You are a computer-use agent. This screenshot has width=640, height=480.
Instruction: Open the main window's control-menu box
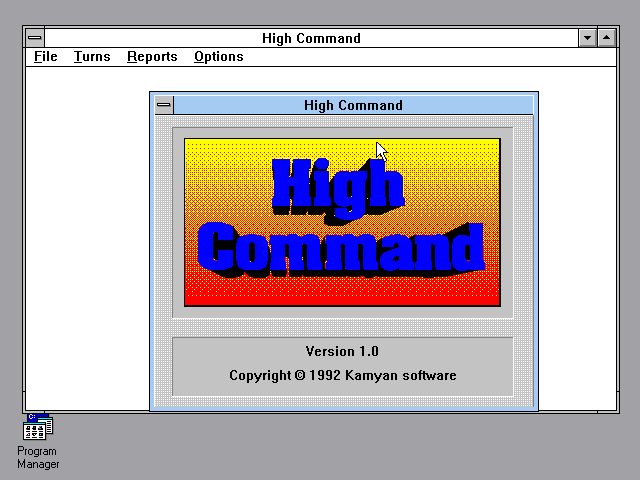[35, 38]
